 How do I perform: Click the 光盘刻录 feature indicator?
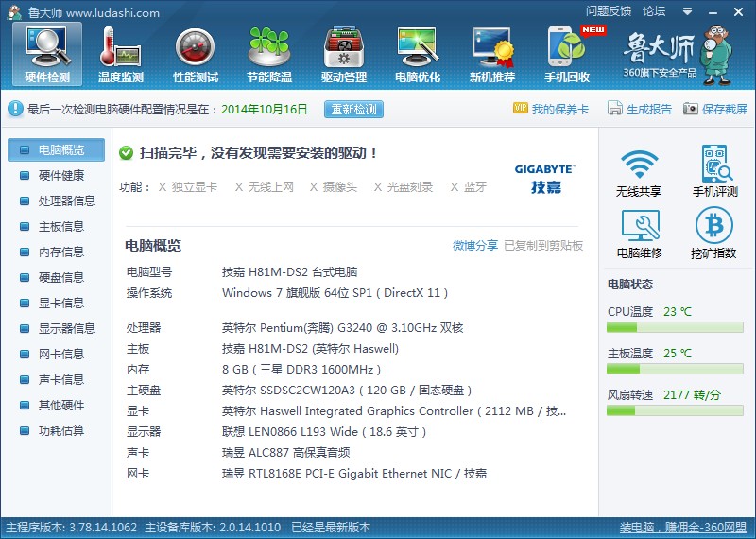pyautogui.click(x=404, y=187)
